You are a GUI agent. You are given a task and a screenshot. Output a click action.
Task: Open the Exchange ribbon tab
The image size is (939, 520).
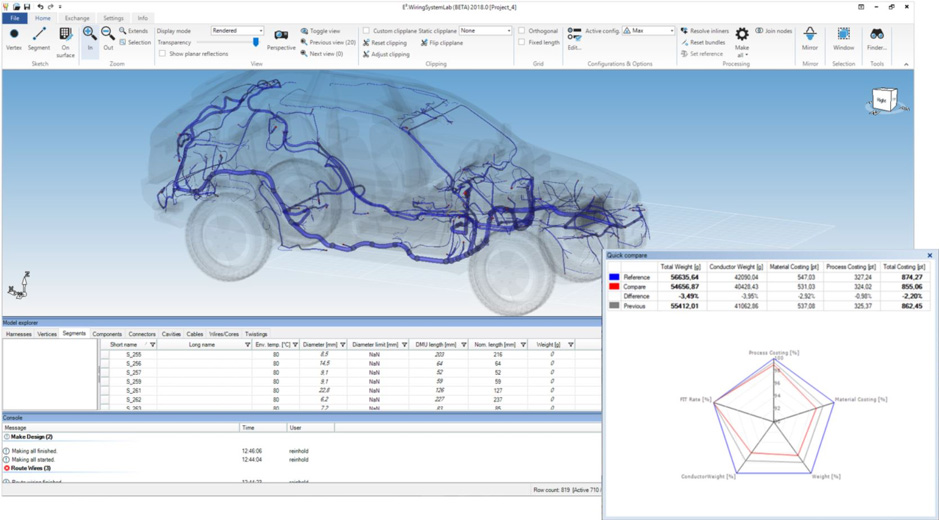pyautogui.click(x=77, y=18)
